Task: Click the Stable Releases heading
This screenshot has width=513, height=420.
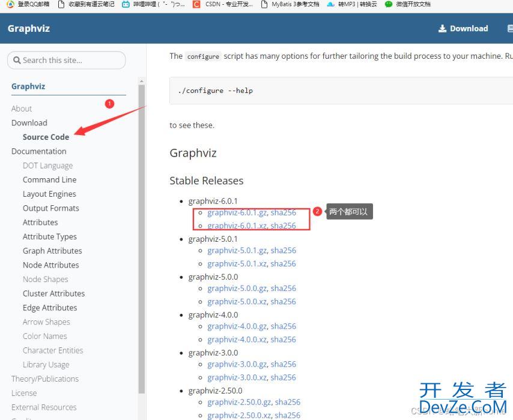Action: 207,181
